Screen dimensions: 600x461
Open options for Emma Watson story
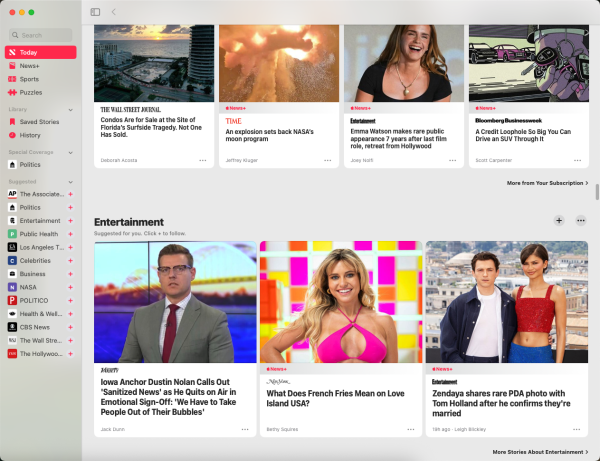tap(453, 161)
